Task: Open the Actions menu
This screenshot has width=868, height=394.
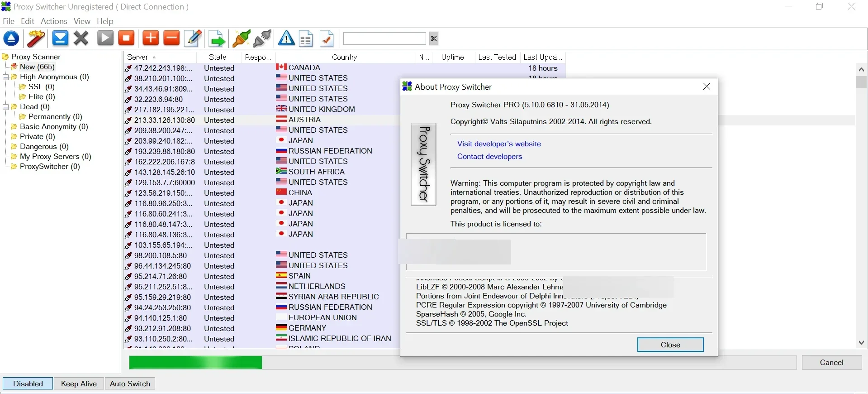Action: click(x=54, y=21)
